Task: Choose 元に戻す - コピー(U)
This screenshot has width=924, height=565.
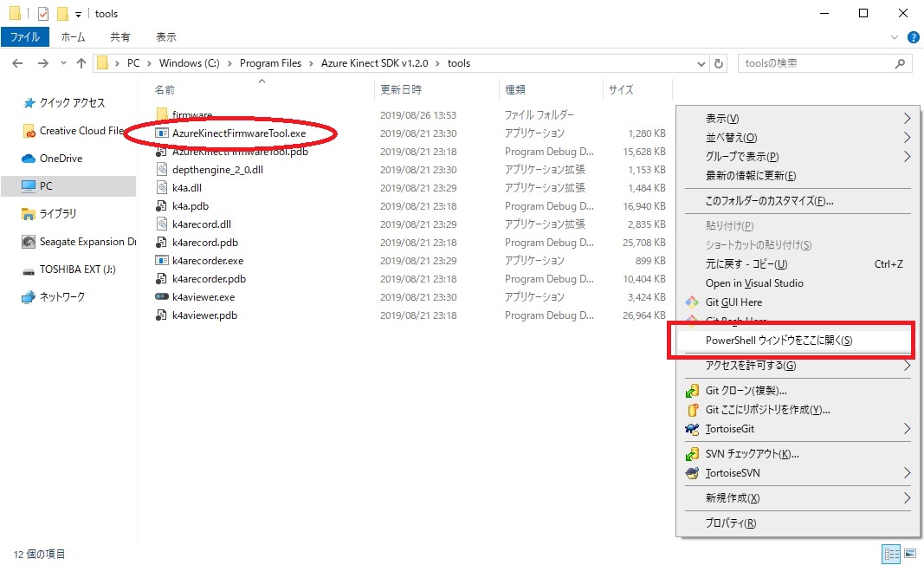Action: point(798,264)
